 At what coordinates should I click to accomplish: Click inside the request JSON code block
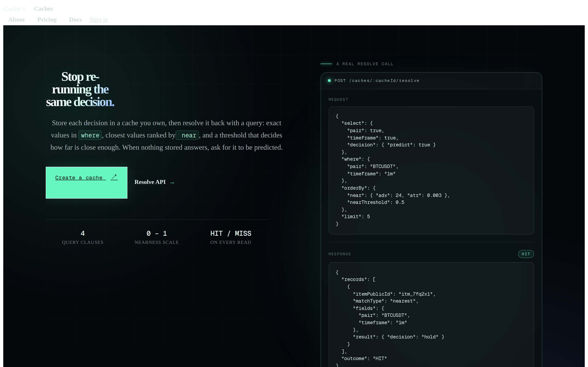[431, 170]
